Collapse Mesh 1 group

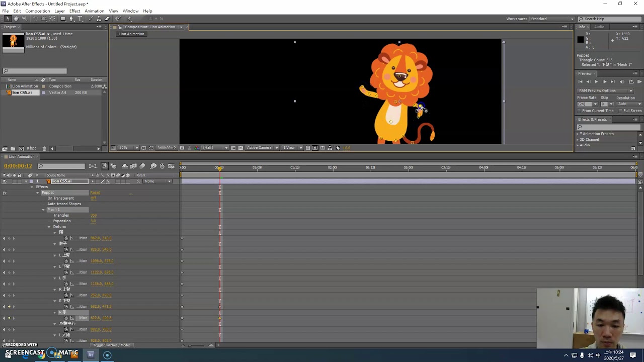coord(43,210)
